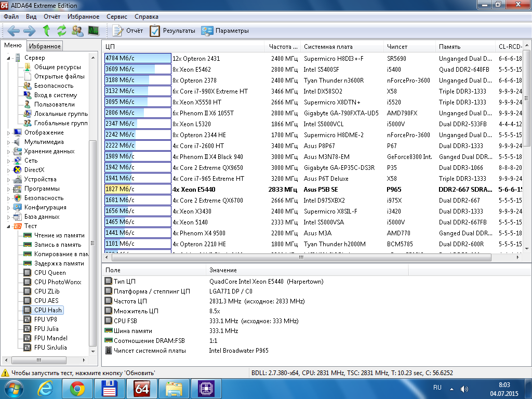
Task: Click the volume speaker tray icon
Action: [464, 389]
